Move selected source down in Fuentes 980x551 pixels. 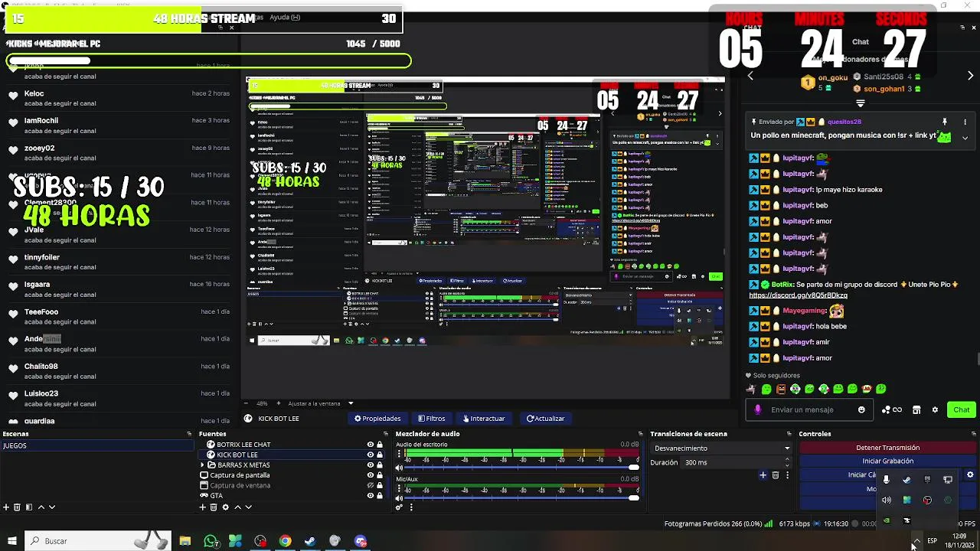point(248,507)
